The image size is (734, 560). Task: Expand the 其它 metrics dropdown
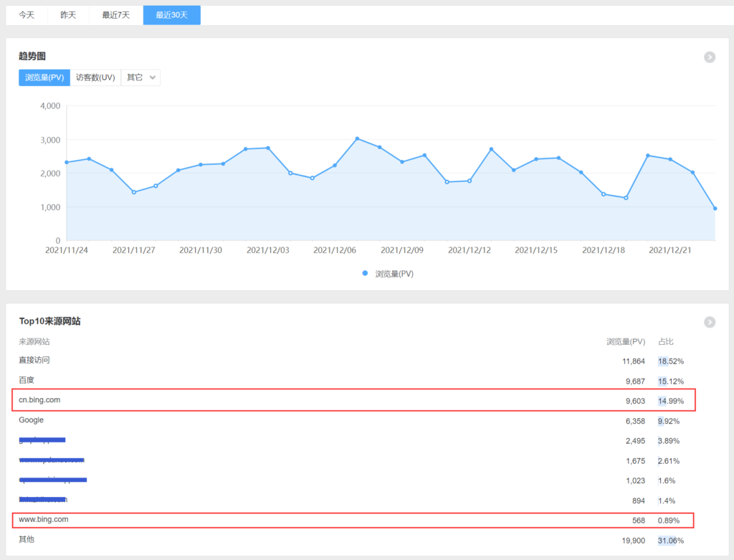140,78
